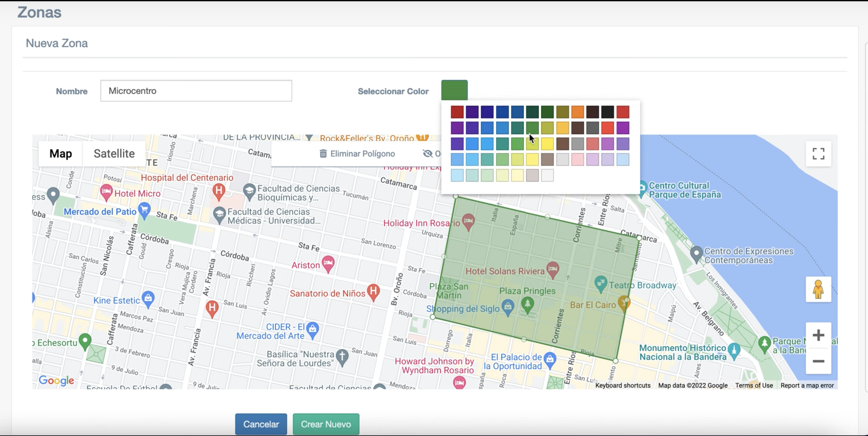The image size is (868, 436).
Task: Choose the black swatch in top row
Action: click(x=608, y=112)
